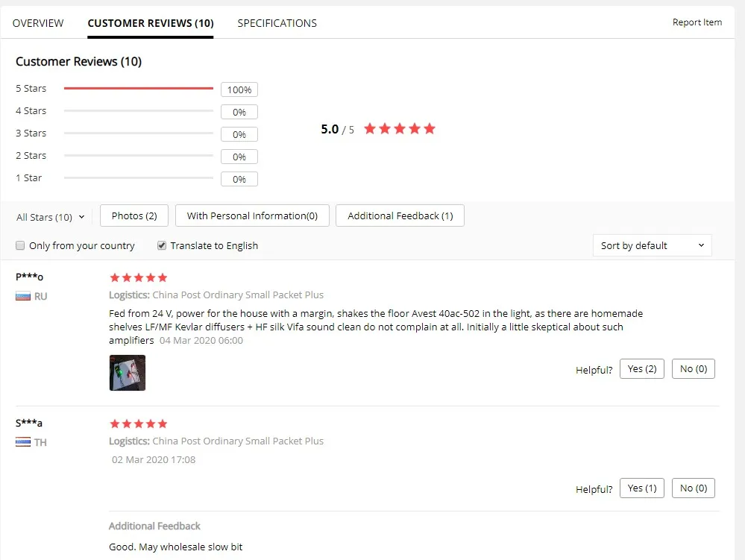Image resolution: width=745 pixels, height=560 pixels.
Task: Filter by With Personal Information(0)
Action: point(252,215)
